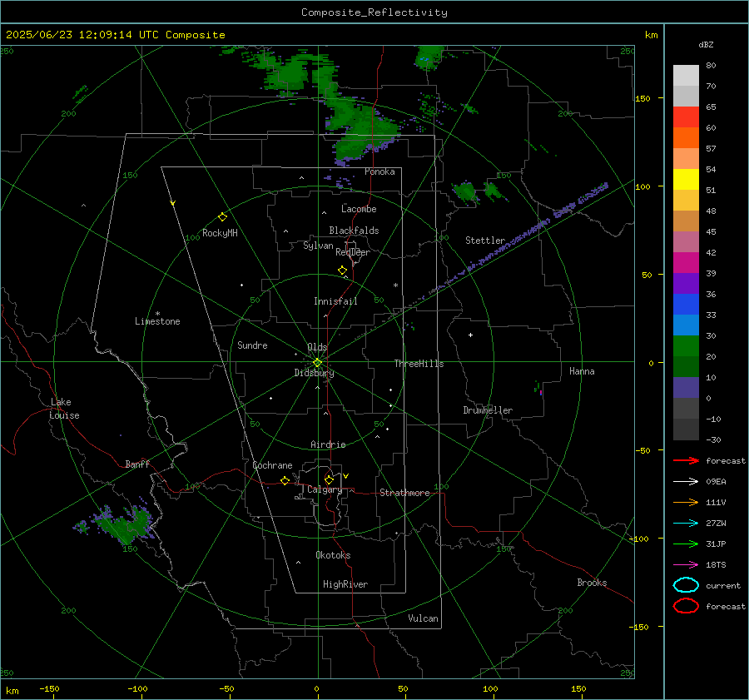749x700 pixels.
Task: Click the yellow diamond marker below RedDeer
Action: click(342, 271)
